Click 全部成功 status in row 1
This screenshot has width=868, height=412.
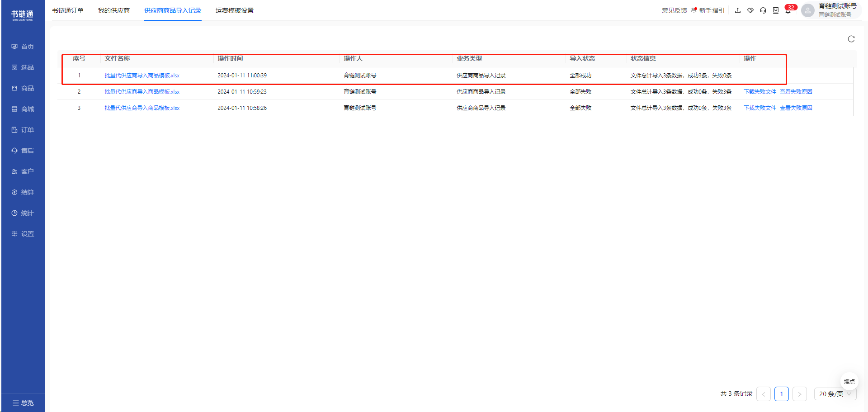(x=580, y=76)
